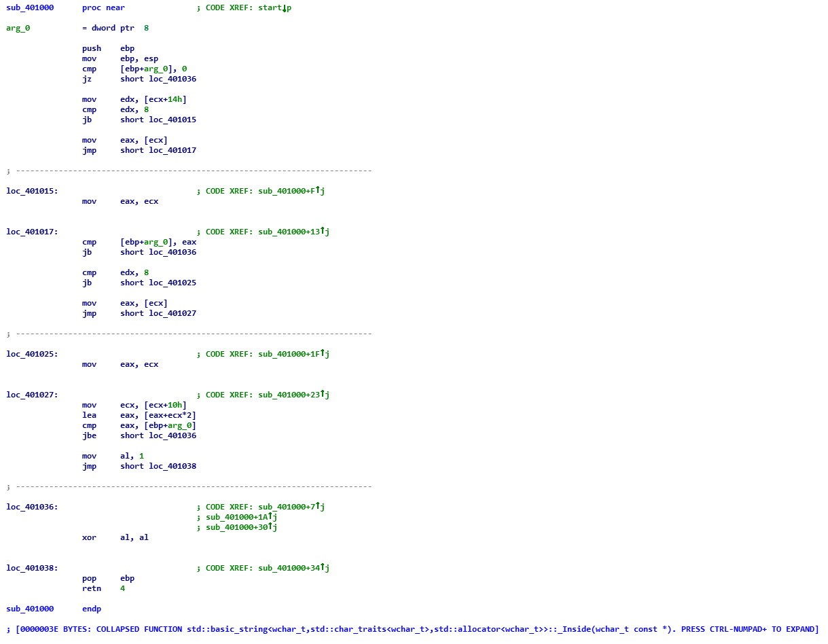The image size is (828, 644).
Task: Click the lea eax, [eax+ecx*2] instruction
Action: [x=139, y=415]
